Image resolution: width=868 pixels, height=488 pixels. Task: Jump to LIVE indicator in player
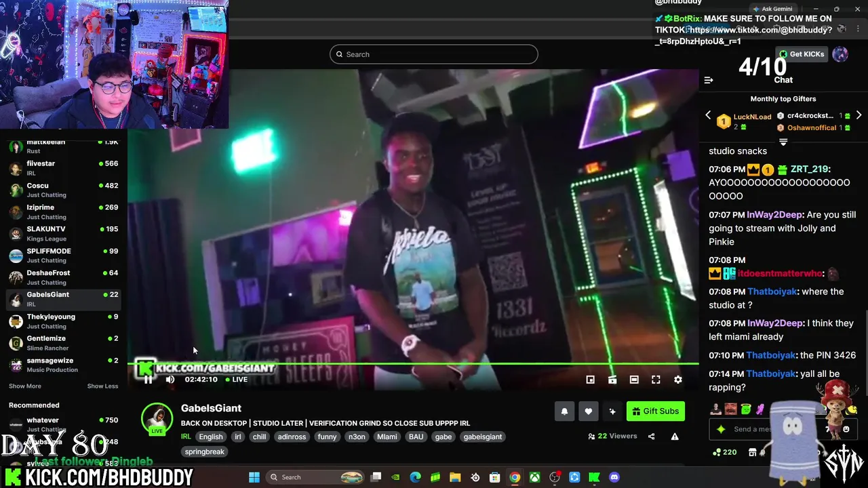tap(237, 380)
